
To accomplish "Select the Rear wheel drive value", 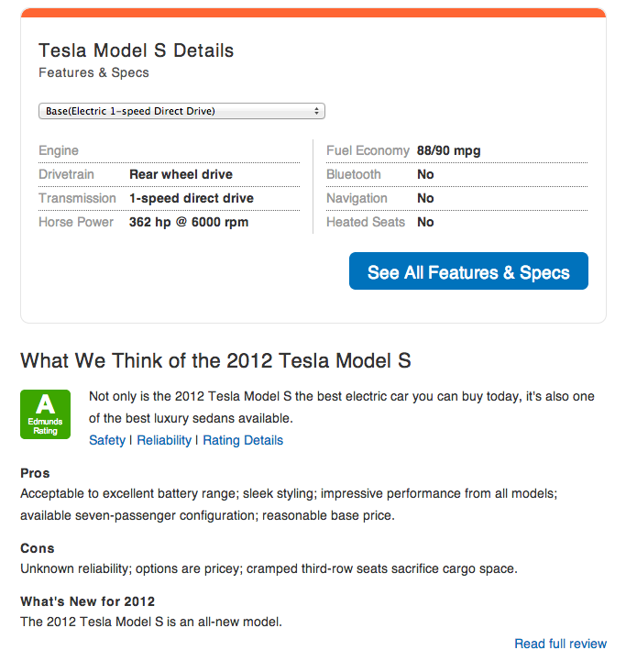I will click(181, 174).
